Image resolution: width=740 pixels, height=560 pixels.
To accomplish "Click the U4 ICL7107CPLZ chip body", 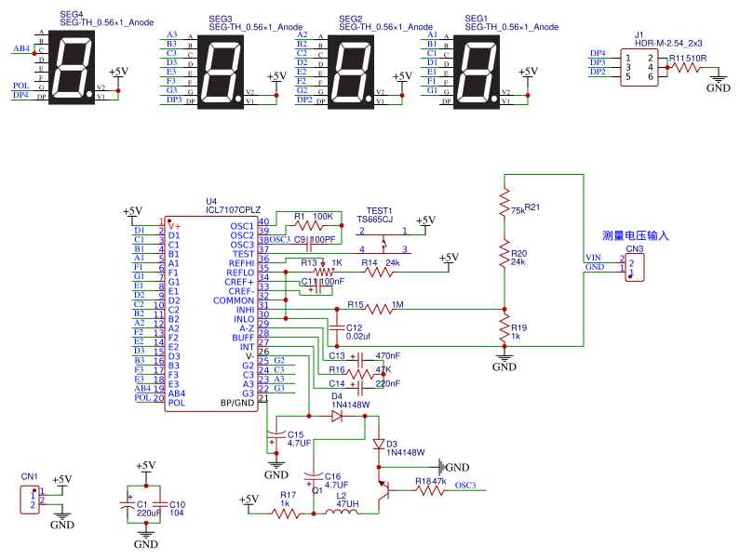I will pos(211,313).
